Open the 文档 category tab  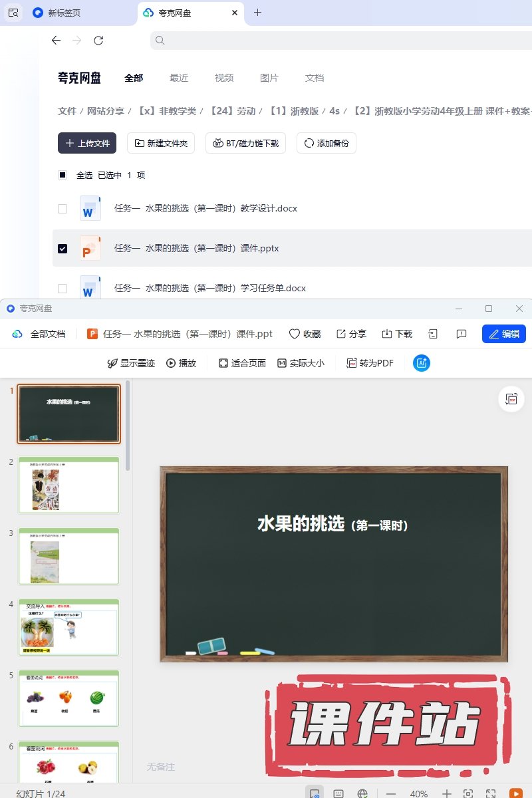pos(315,78)
